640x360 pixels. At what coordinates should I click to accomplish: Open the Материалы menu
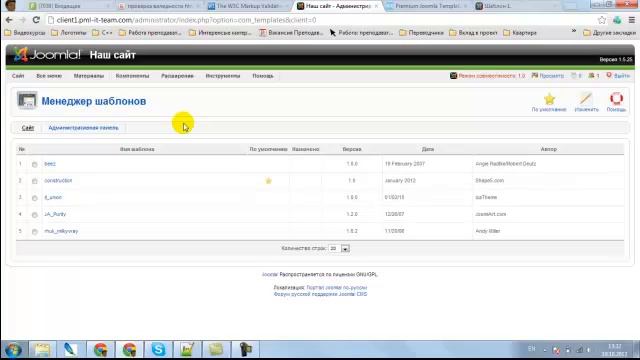click(x=89, y=76)
